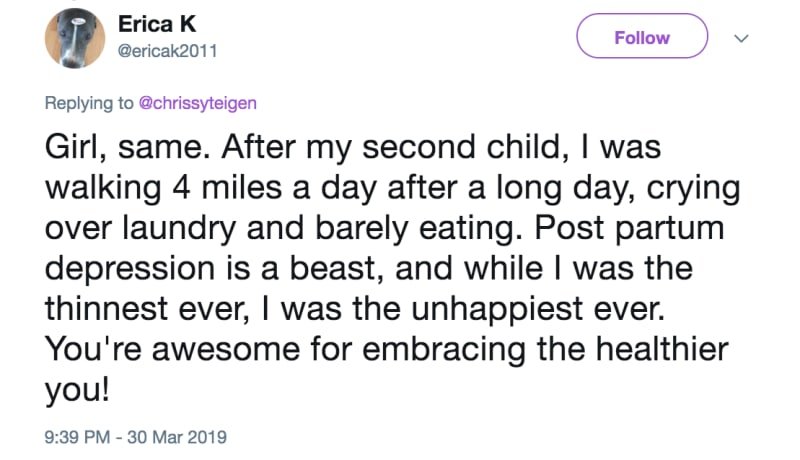800x460 pixels.
Task: Open Erica K's profile avatar picture
Action: [75, 38]
